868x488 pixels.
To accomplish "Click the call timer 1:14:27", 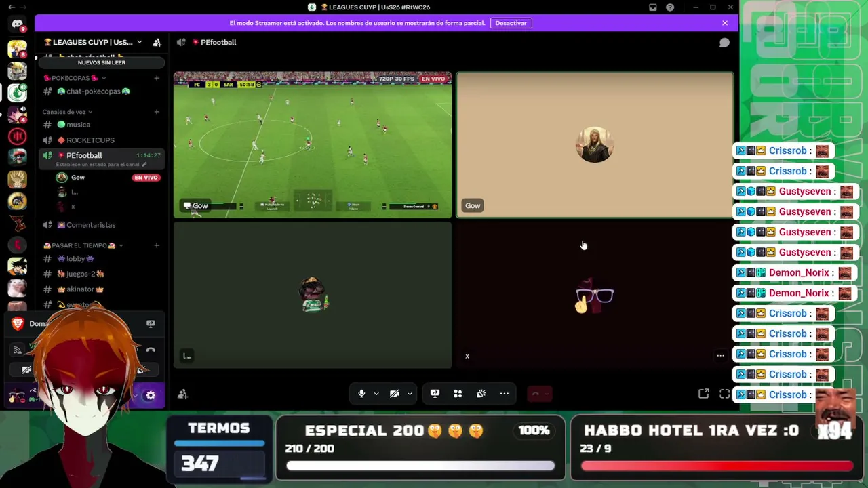I will (x=149, y=155).
